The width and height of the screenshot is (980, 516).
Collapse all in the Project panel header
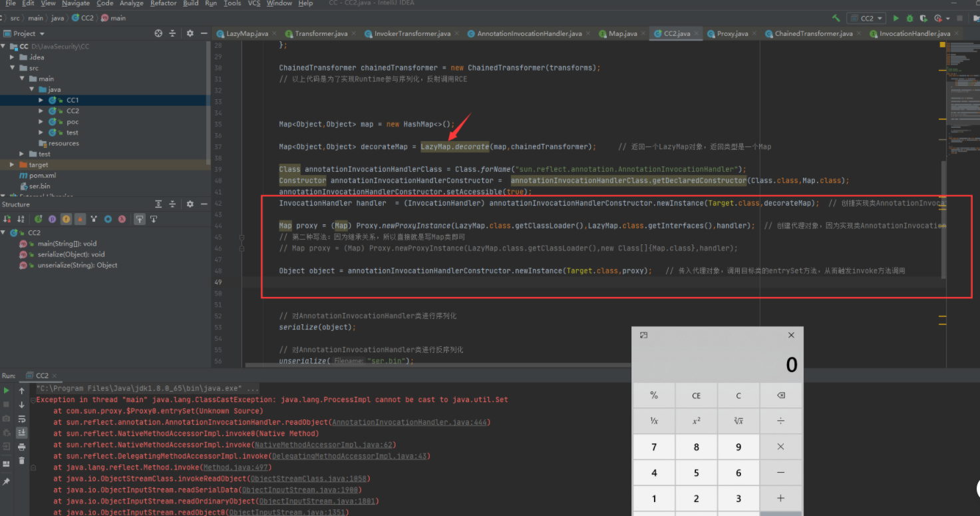click(x=172, y=33)
